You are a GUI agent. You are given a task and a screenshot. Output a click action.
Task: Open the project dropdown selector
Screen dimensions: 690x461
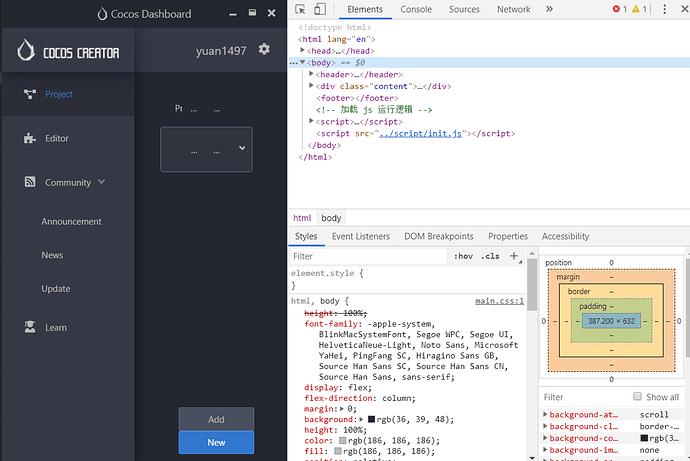(206, 149)
